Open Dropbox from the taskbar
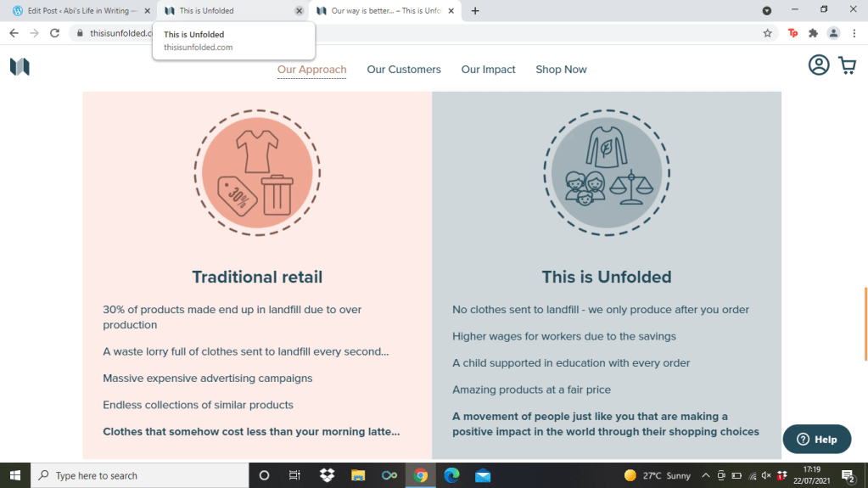The height and width of the screenshot is (488, 868). pos(327,475)
